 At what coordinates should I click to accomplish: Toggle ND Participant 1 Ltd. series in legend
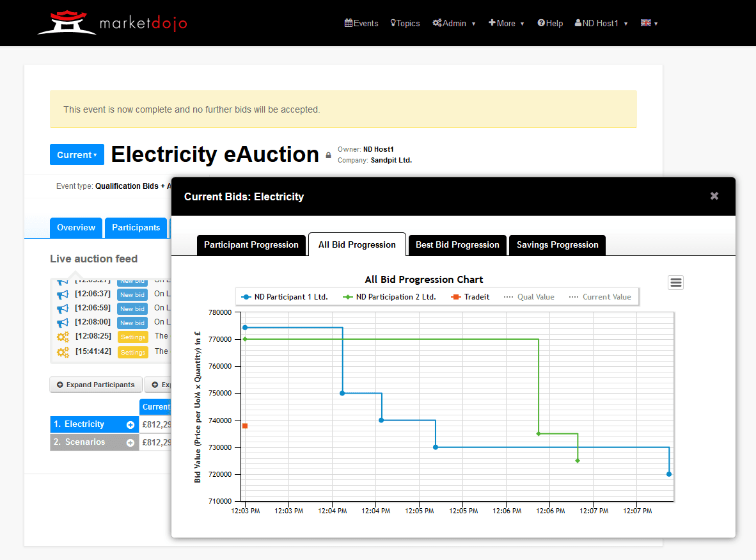(x=284, y=297)
